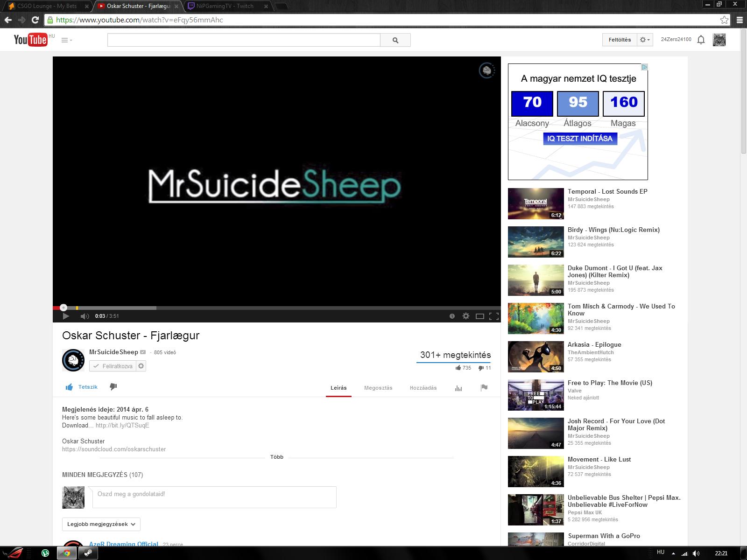Image resolution: width=747 pixels, height=560 pixels.
Task: Open the MrSuicideSheep channel link
Action: point(113,352)
